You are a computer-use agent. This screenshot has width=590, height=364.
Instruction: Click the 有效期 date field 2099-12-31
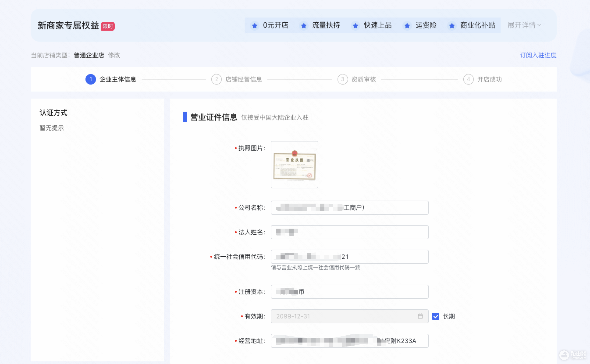click(x=350, y=316)
